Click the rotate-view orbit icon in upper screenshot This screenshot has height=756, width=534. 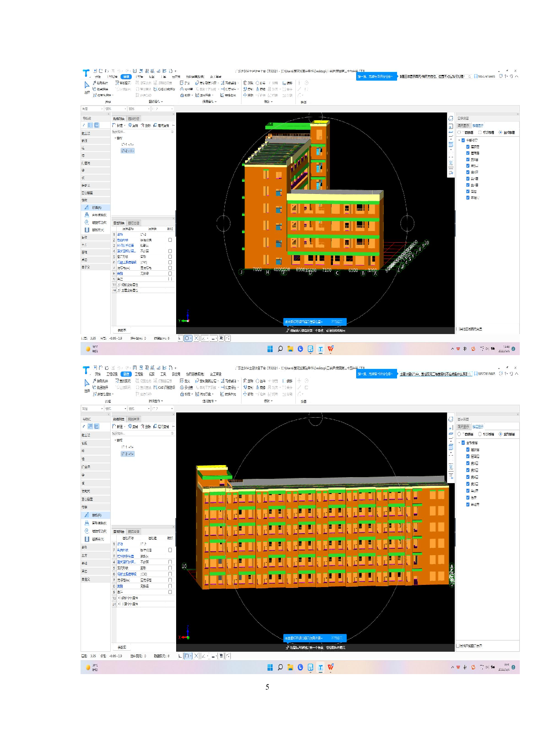click(x=451, y=119)
